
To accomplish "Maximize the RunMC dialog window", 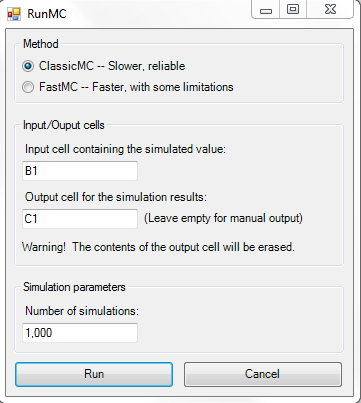I will [x=293, y=9].
